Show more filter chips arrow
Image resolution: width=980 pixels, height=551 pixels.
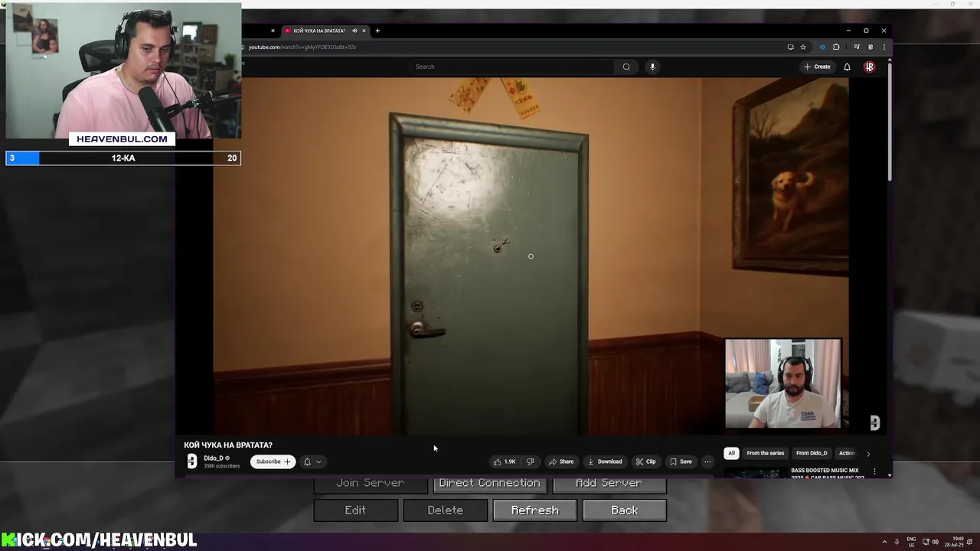click(x=867, y=454)
